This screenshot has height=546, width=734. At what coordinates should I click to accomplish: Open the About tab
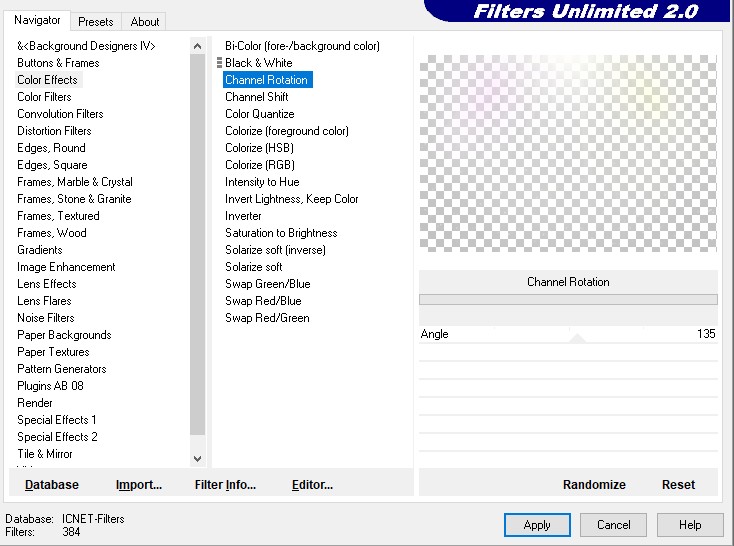coord(145,22)
